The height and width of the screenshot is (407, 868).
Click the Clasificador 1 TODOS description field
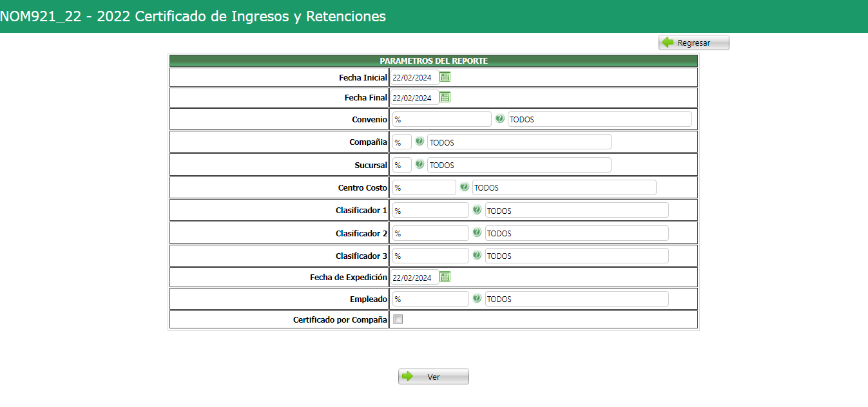coord(577,211)
